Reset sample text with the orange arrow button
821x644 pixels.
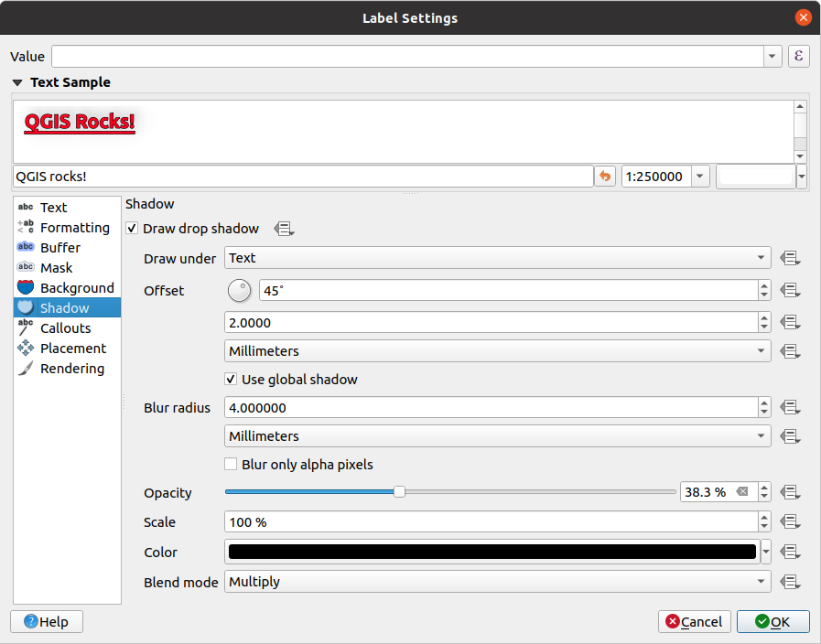tap(605, 177)
